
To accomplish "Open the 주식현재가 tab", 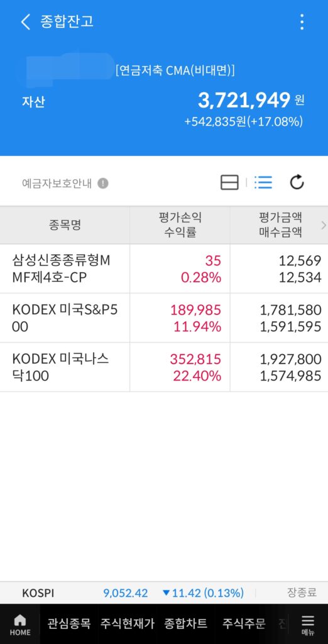I will point(128,623).
